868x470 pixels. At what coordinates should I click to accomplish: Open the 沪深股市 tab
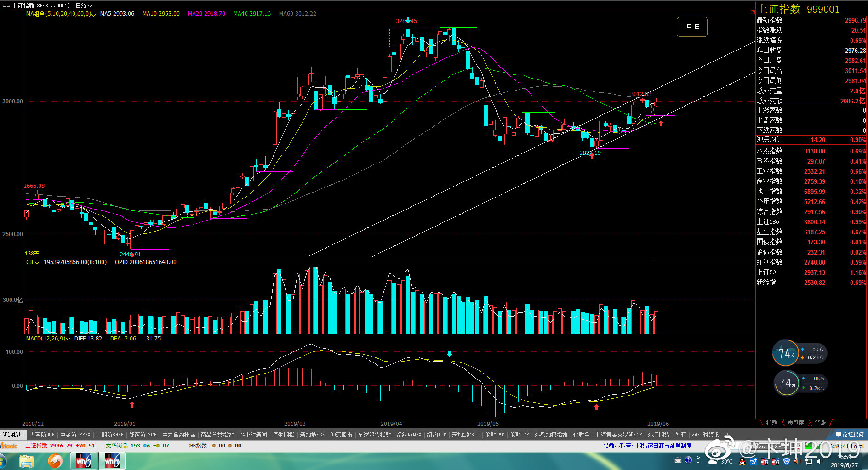tap(341, 435)
